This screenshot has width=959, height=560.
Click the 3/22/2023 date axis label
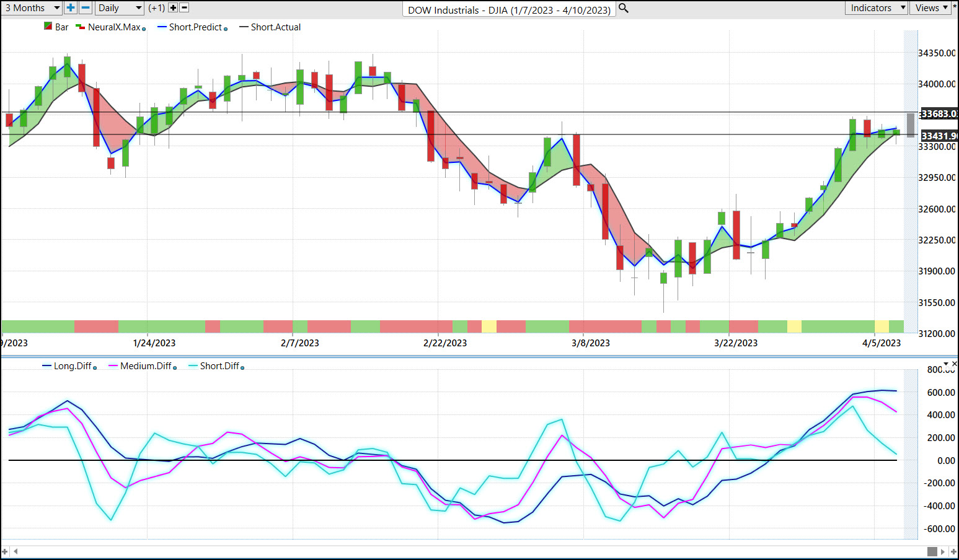pos(736,343)
